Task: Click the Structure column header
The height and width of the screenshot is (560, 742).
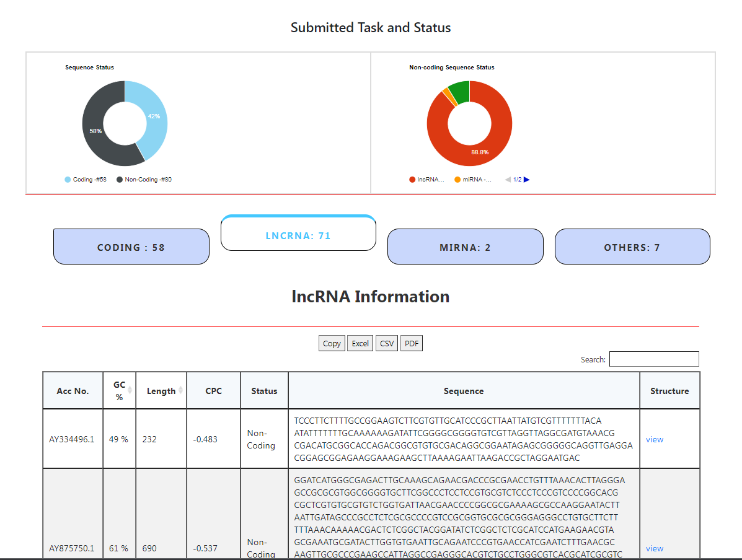Action: point(669,391)
